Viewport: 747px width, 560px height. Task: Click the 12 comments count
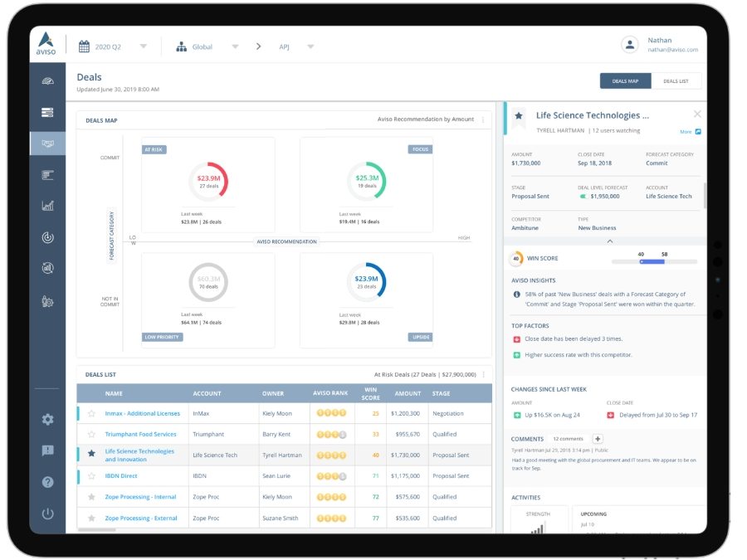tap(568, 439)
